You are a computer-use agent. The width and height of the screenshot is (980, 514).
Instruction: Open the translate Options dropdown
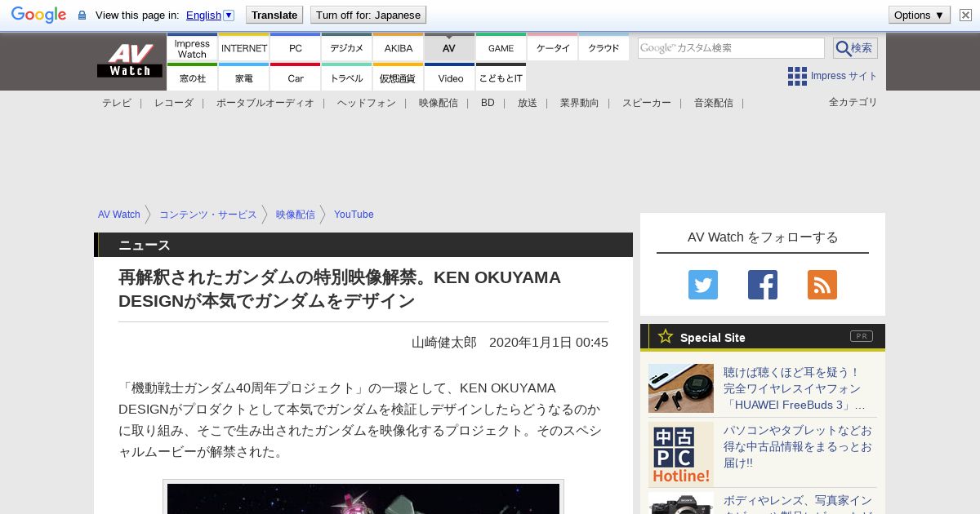coord(919,15)
